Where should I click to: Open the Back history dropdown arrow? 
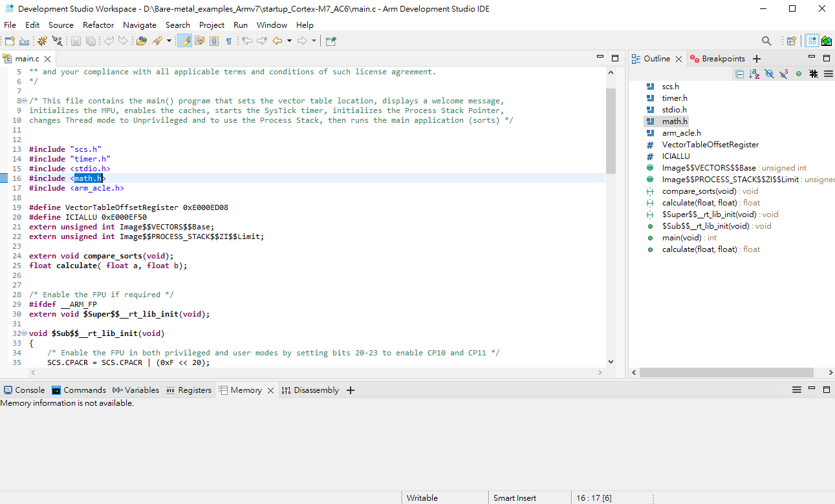pos(289,41)
